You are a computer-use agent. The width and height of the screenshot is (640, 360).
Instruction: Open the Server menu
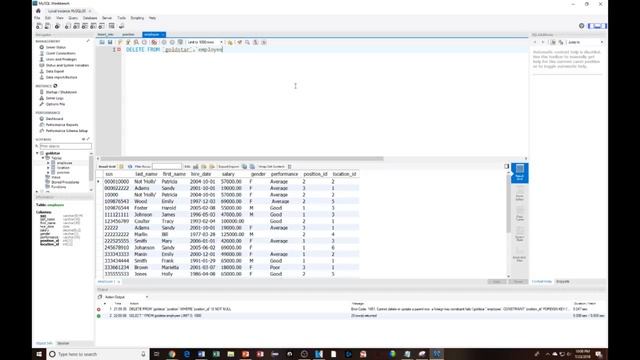[x=107, y=18]
